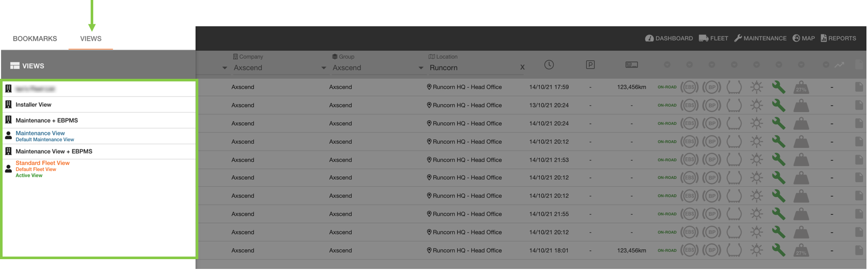Open the Map page
Image resolution: width=868 pixels, height=271 pixels.
[x=804, y=38]
